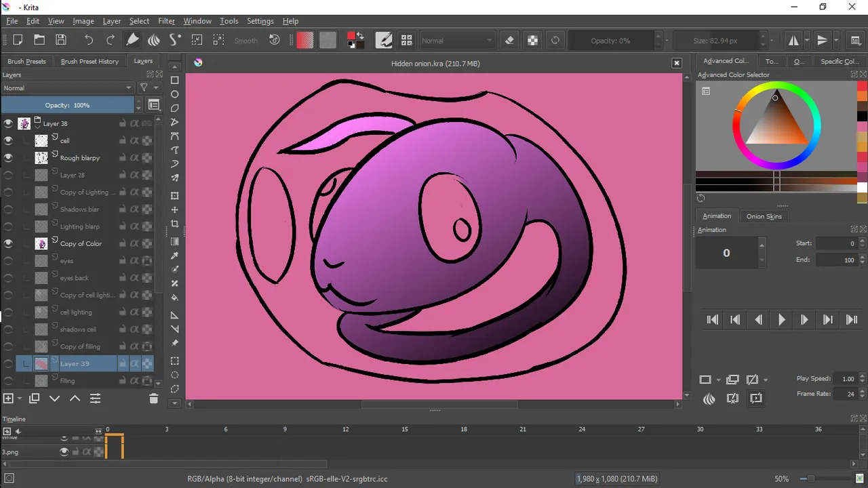
Task: Select the Move tool in toolbox
Action: tap(175, 210)
